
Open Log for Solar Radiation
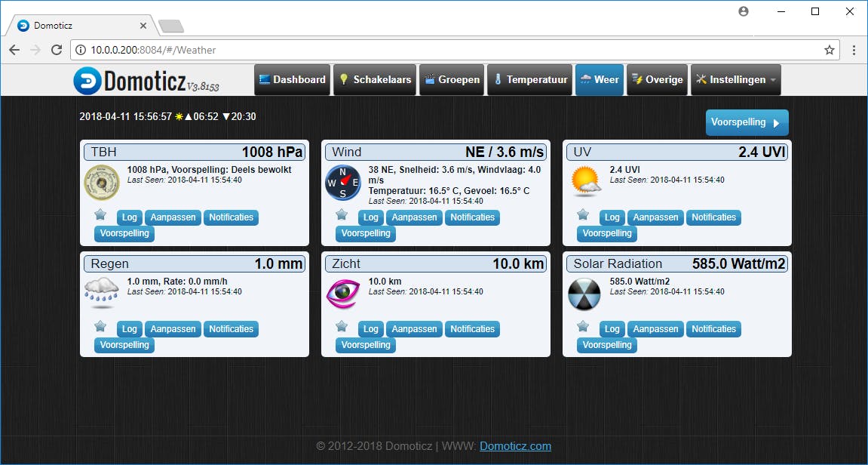pyautogui.click(x=612, y=329)
